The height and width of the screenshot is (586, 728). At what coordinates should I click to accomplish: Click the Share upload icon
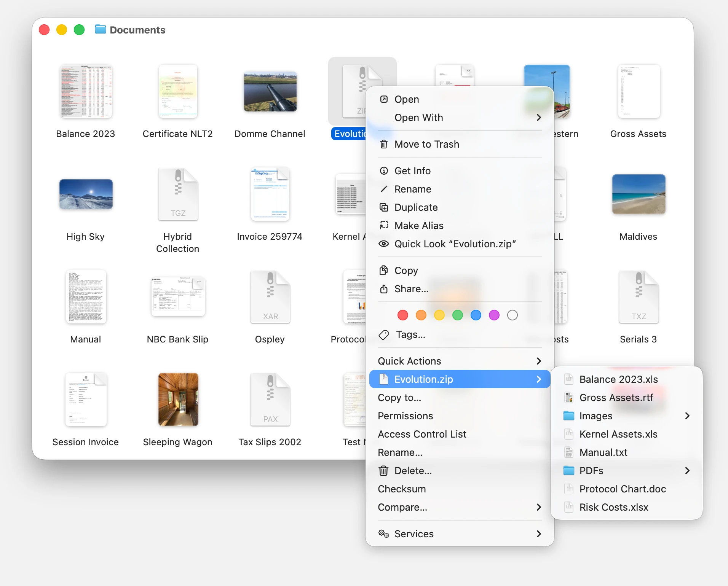[384, 289]
